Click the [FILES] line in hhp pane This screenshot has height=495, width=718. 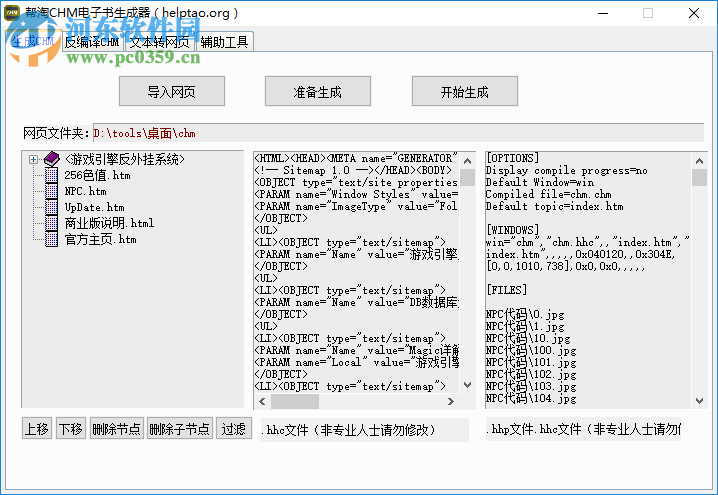(x=506, y=290)
